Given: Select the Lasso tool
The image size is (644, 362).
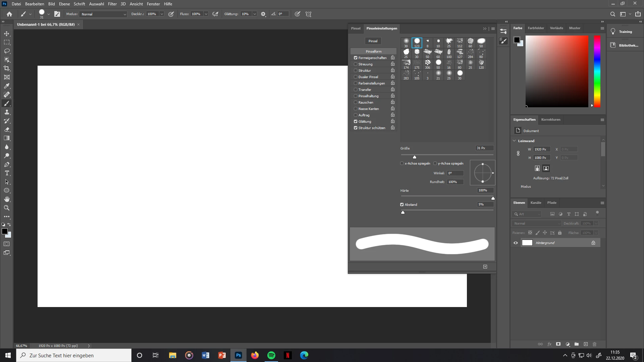Looking at the screenshot, I should pyautogui.click(x=7, y=51).
